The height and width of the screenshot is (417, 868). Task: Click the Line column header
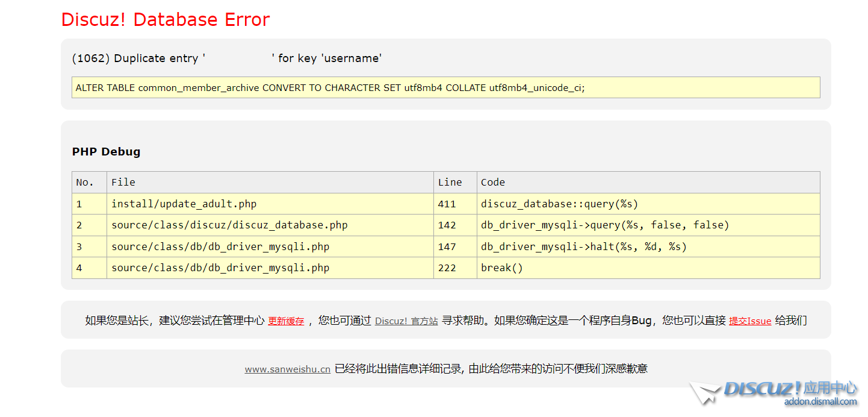point(448,182)
